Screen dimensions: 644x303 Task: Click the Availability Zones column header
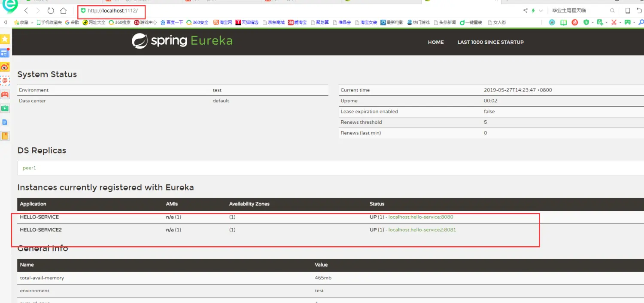tap(249, 204)
